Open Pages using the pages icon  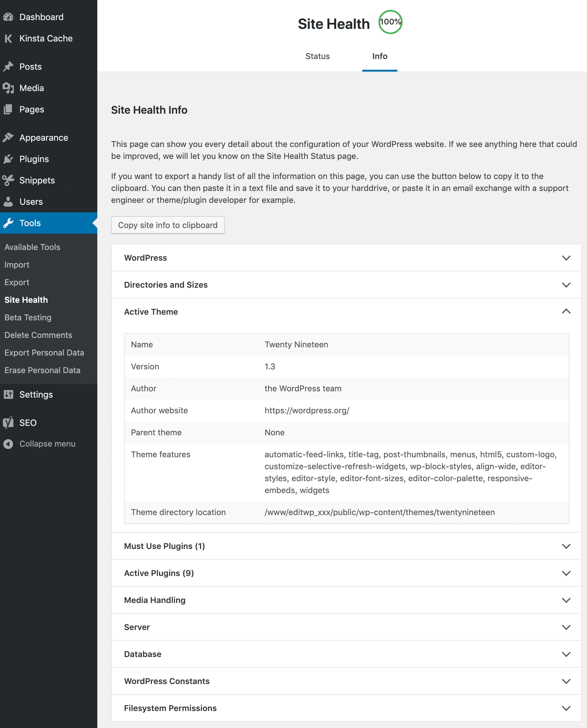click(8, 109)
